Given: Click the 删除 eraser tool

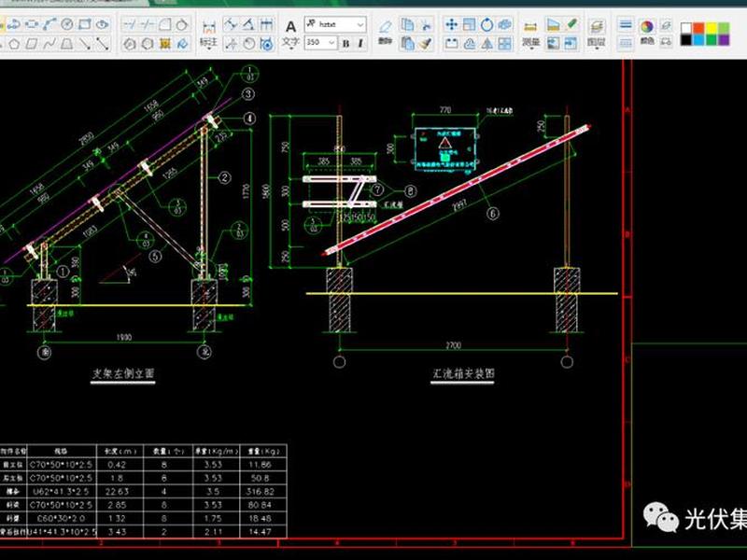Looking at the screenshot, I should (385, 33).
